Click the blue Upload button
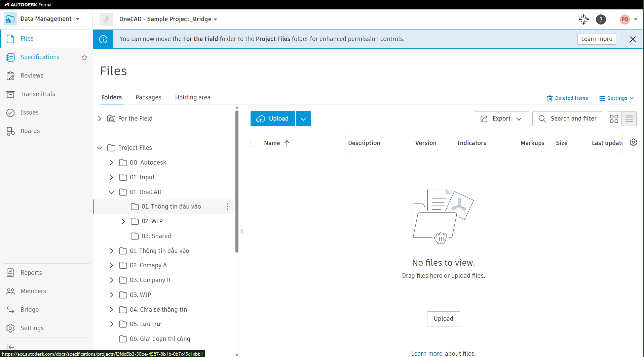This screenshot has width=644, height=357. 273,119
